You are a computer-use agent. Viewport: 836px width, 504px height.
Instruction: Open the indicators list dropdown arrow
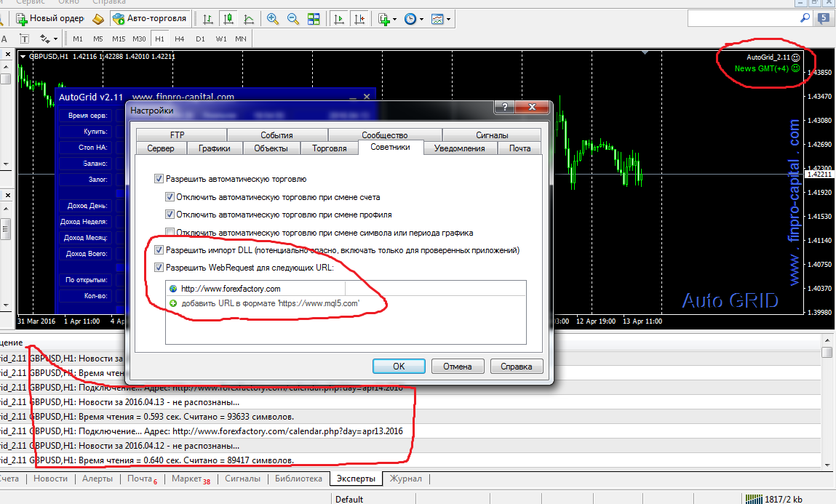[x=394, y=19]
